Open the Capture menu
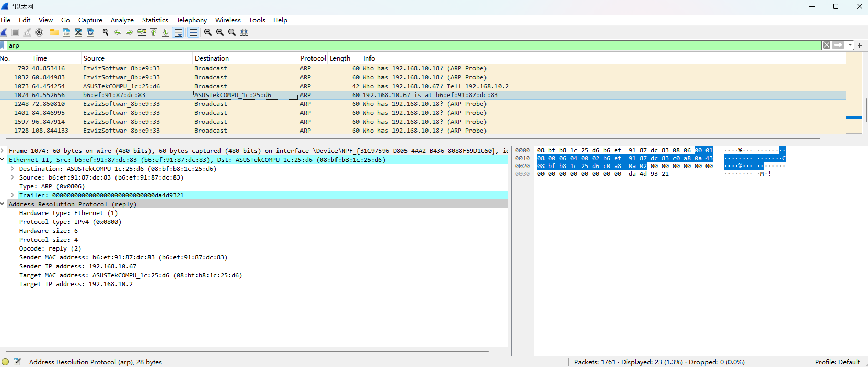The image size is (868, 367). click(x=90, y=20)
